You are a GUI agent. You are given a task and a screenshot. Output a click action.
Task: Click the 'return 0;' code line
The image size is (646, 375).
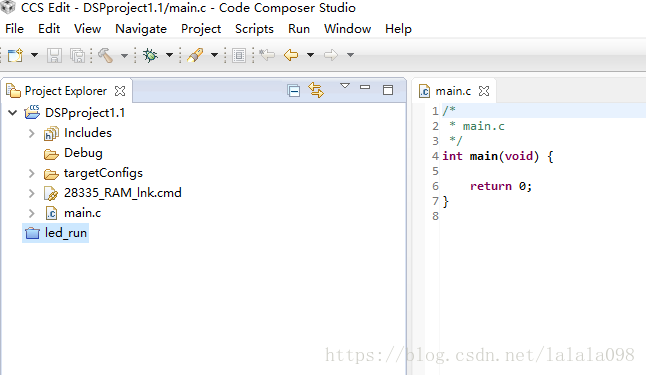(501, 186)
